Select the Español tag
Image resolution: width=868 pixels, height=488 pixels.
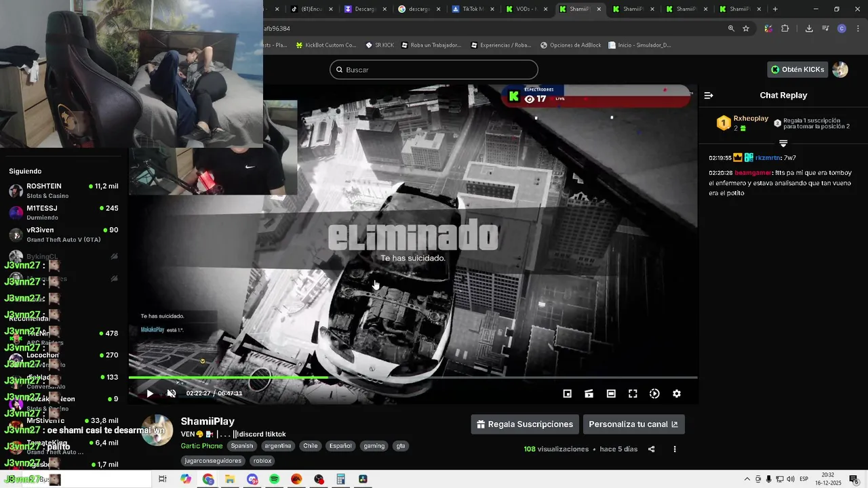(x=340, y=446)
